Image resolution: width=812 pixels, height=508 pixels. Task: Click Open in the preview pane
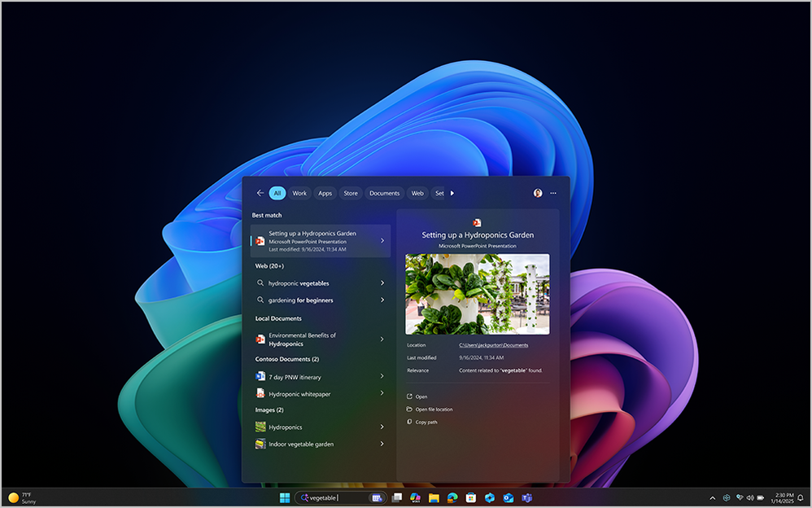[417, 396]
